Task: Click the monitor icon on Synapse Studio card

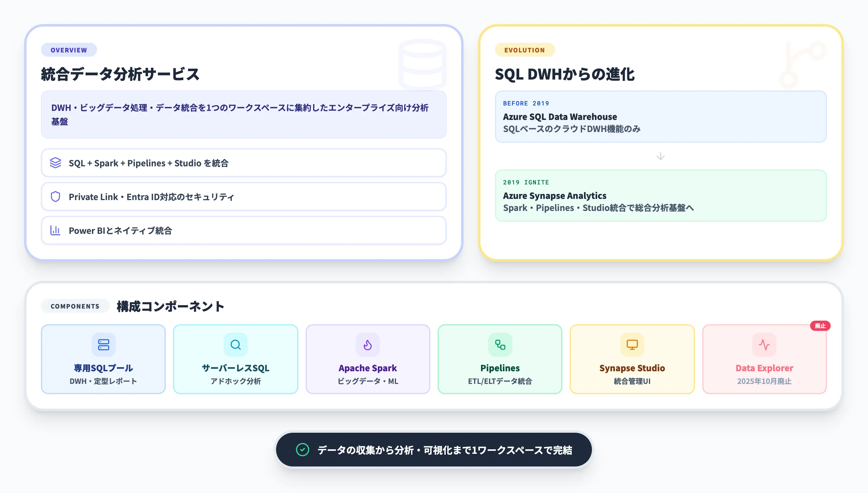Action: point(632,345)
